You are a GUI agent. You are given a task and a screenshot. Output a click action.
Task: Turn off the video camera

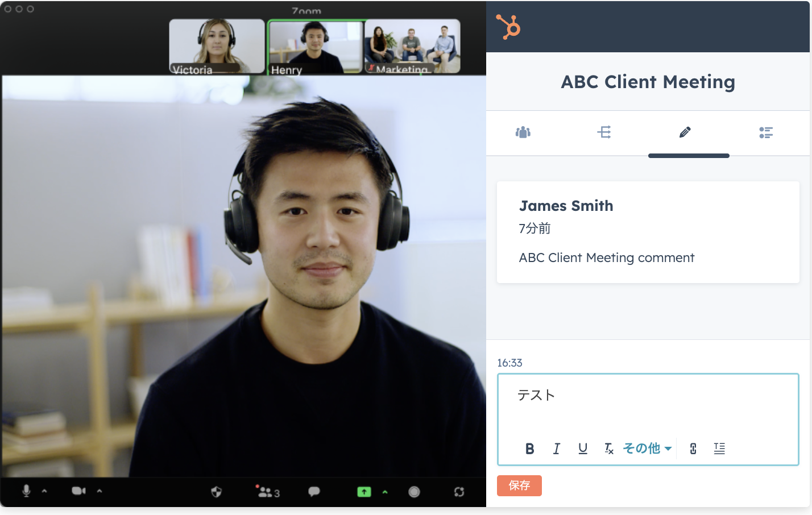point(78,491)
